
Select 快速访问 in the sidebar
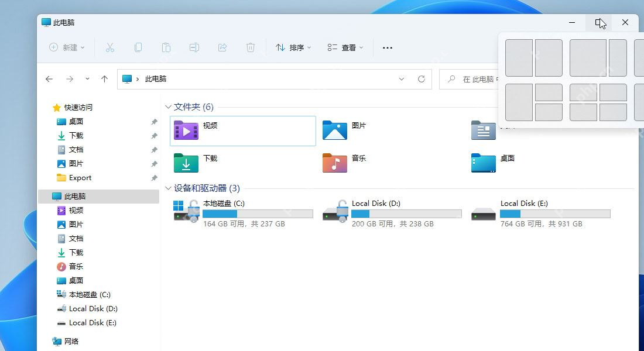[x=78, y=108]
